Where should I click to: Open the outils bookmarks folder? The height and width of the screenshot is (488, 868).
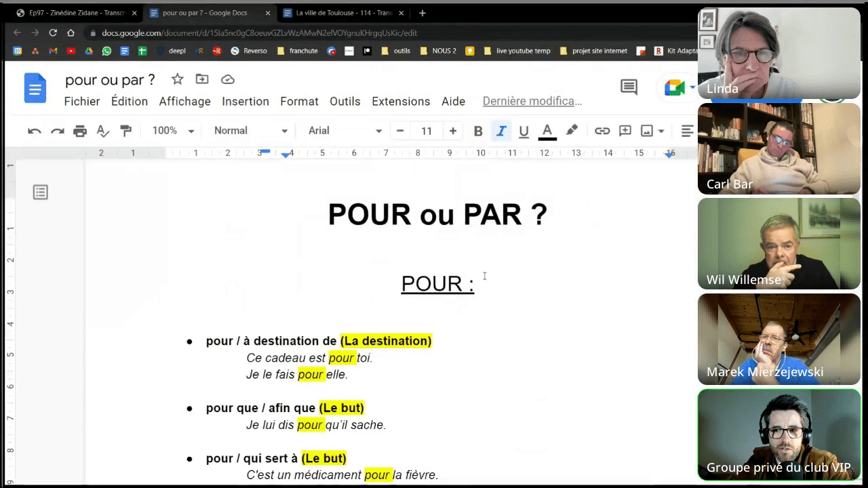(396, 51)
